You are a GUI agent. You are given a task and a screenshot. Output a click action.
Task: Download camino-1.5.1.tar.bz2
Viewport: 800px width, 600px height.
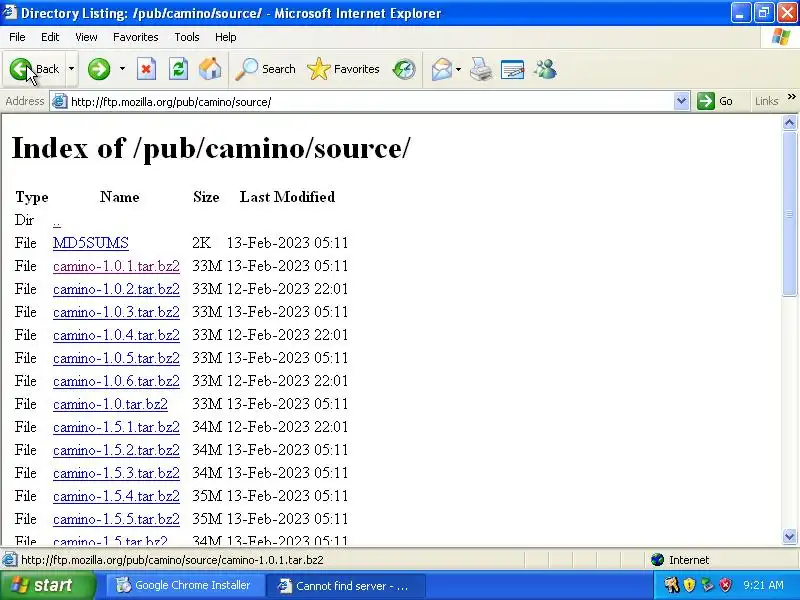[x=116, y=427]
